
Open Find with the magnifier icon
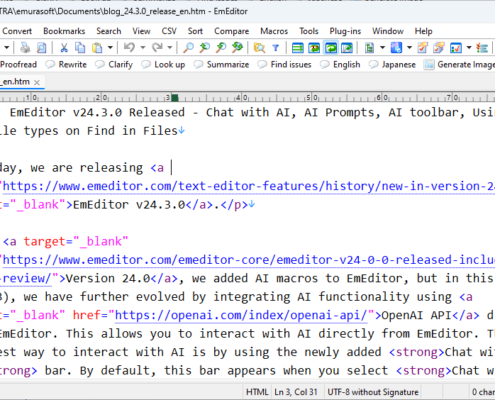(x=188, y=48)
